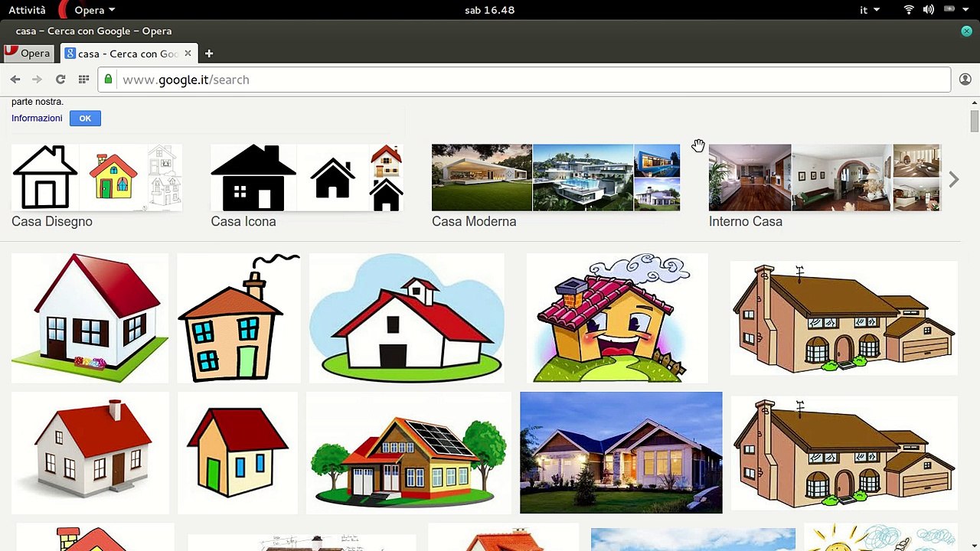Go forward with the browser forward arrow

coord(37,80)
